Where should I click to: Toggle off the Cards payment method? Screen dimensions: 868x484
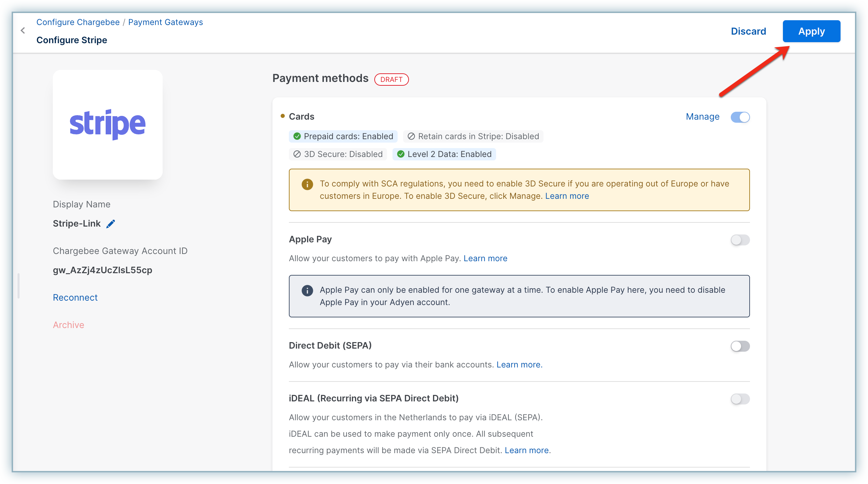(x=740, y=117)
